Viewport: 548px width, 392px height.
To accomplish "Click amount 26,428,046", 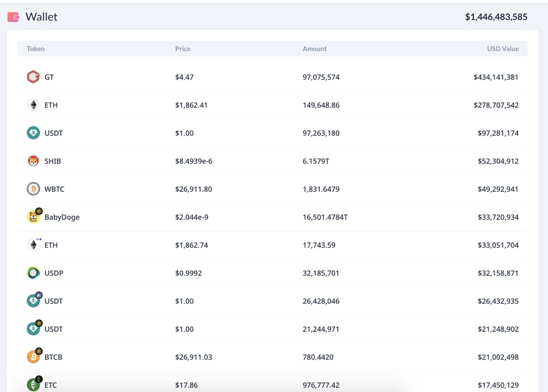I will point(321,301).
